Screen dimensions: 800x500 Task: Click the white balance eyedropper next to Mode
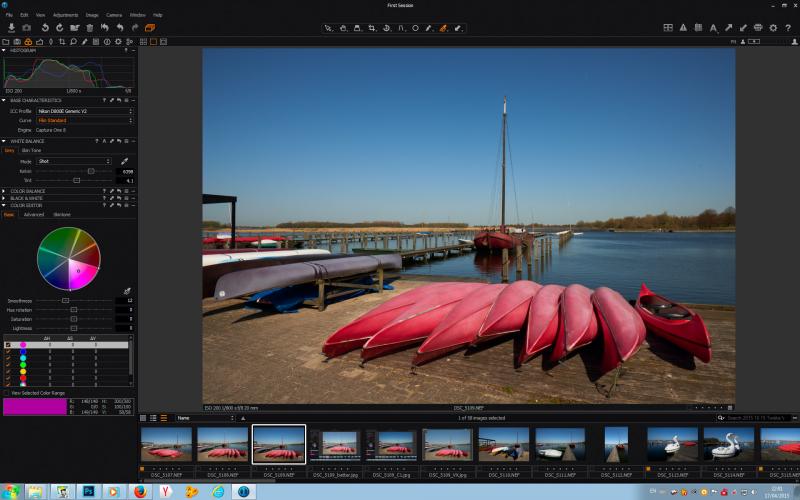(124, 161)
